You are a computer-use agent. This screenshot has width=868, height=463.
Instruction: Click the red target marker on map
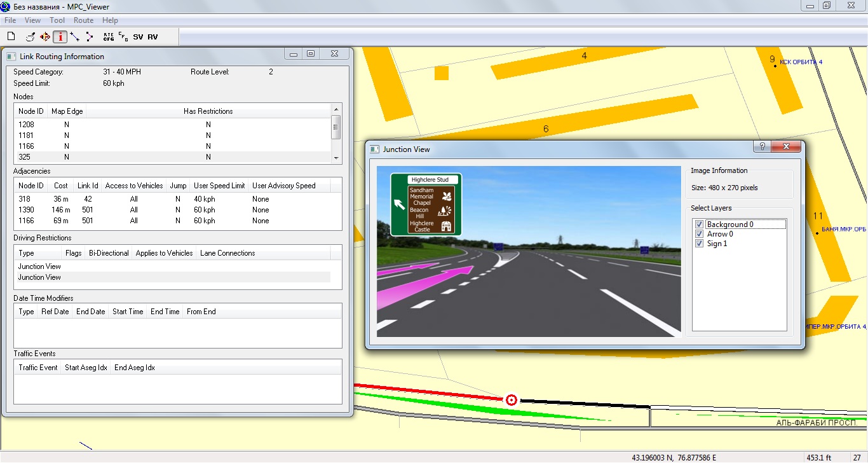point(511,400)
